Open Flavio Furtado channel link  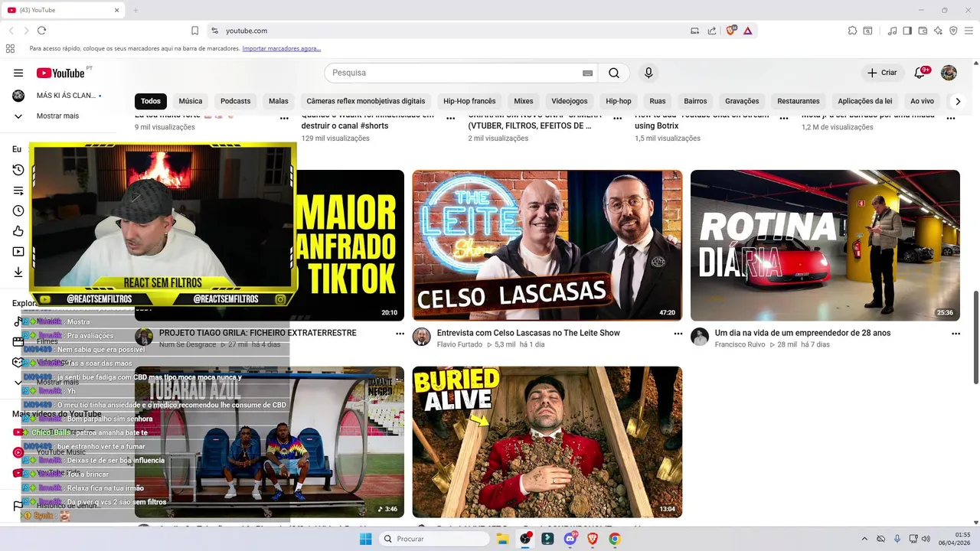point(459,345)
